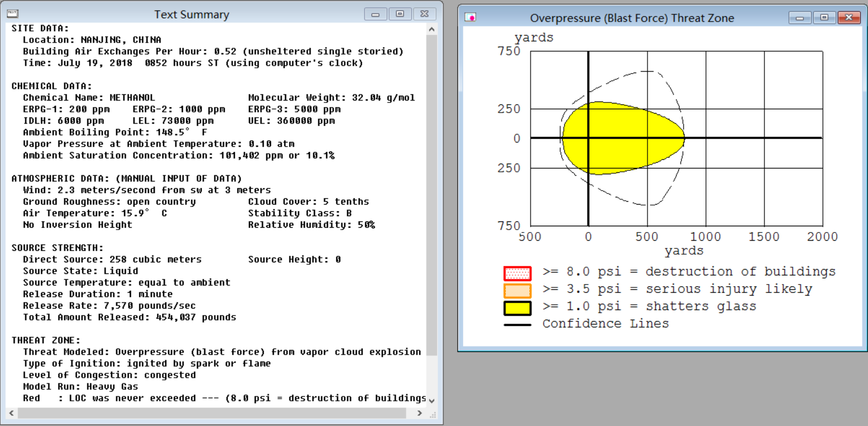Click 'Vapor Pressure at Ambient Temperature' line
Viewport: 868px width, 426px height.
pyautogui.click(x=159, y=144)
